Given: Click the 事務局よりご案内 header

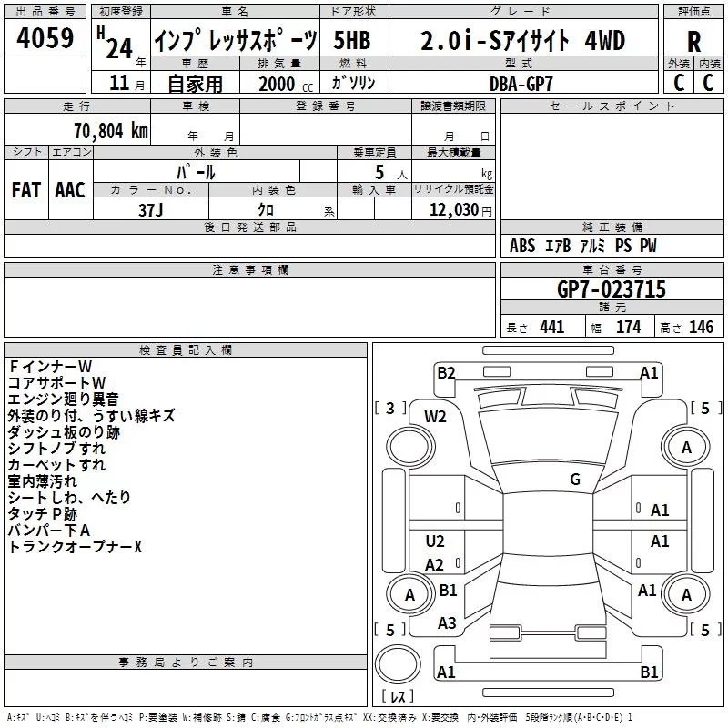Looking at the screenshot, I should pos(186,662).
